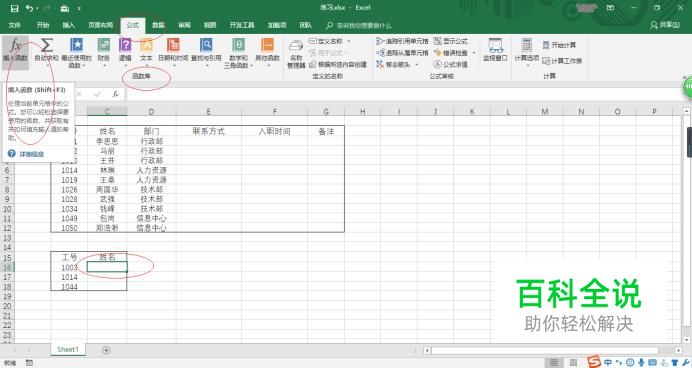The width and height of the screenshot is (692, 368).
Task: Click 定义名称 button
Action: click(x=326, y=41)
